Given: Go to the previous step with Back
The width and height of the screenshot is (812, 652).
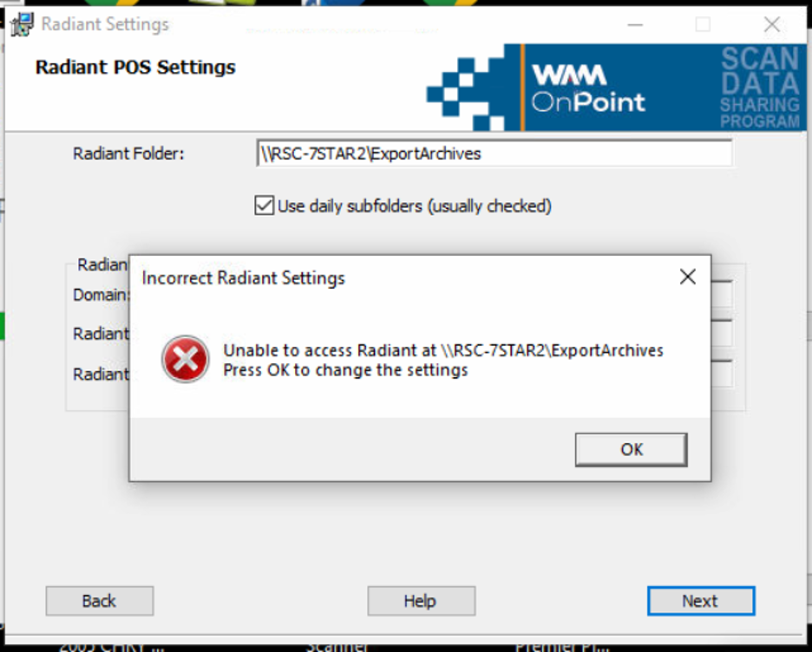Looking at the screenshot, I should [100, 601].
